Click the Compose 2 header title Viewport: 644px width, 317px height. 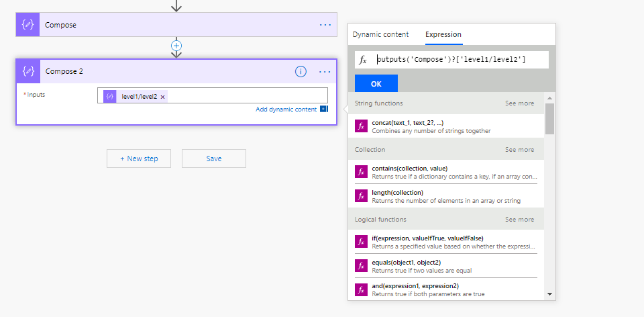pos(64,72)
